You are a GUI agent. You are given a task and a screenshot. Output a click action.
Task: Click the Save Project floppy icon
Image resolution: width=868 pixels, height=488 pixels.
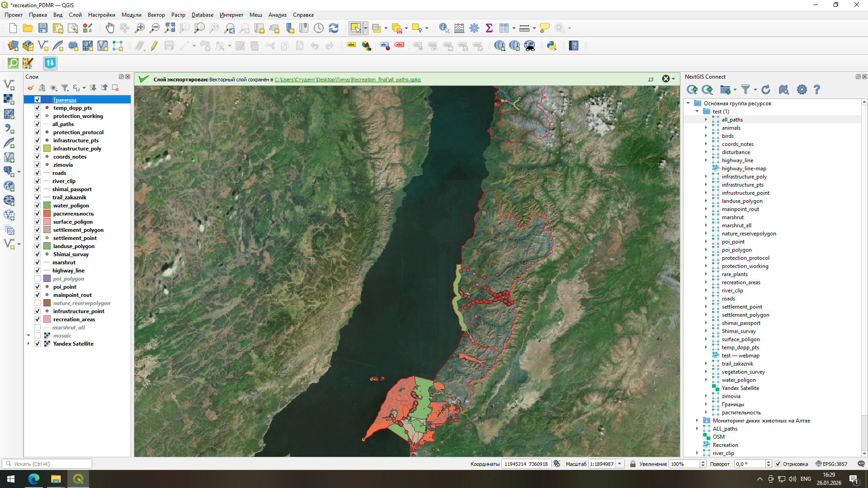pyautogui.click(x=43, y=28)
